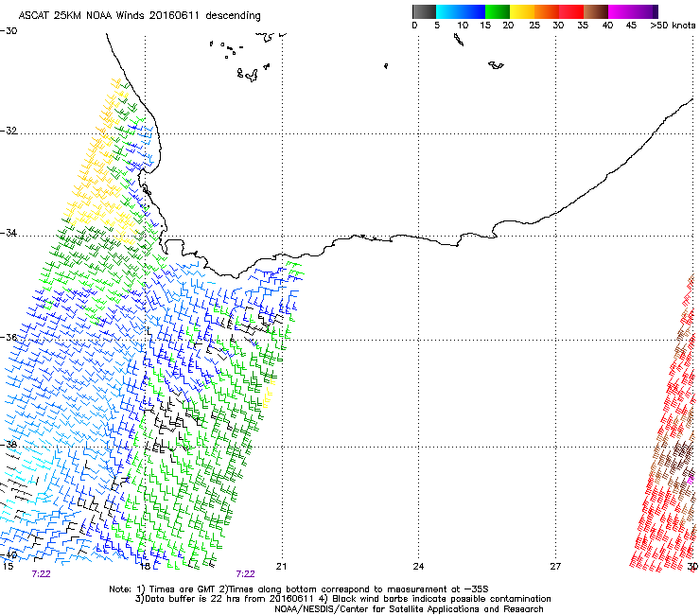Click the title "ASCAT 25KM NOAA Winds 20160611 descending"

tap(139, 16)
